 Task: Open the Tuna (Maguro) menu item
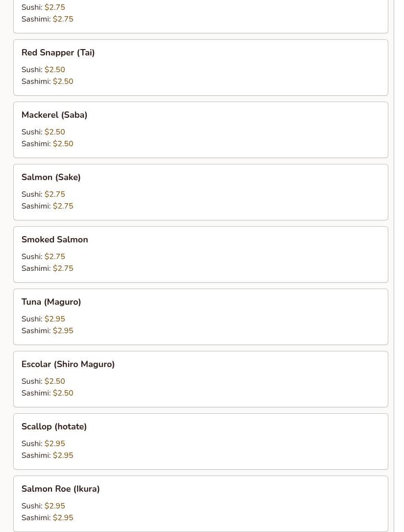(51, 302)
